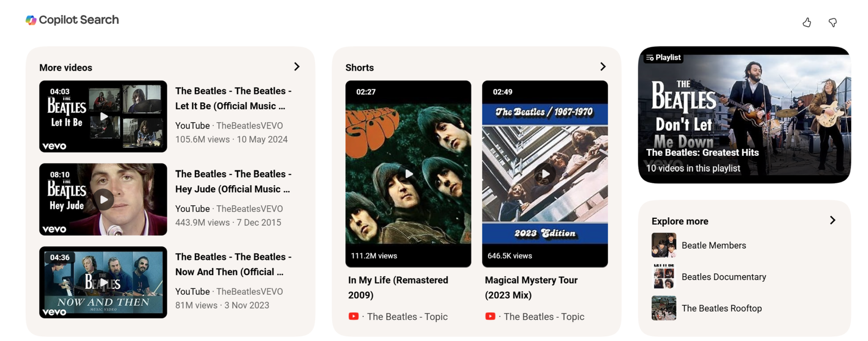Viewport: 868px width, 341px height.
Task: Click the YouTube icon under In My Life
Action: [354, 317]
